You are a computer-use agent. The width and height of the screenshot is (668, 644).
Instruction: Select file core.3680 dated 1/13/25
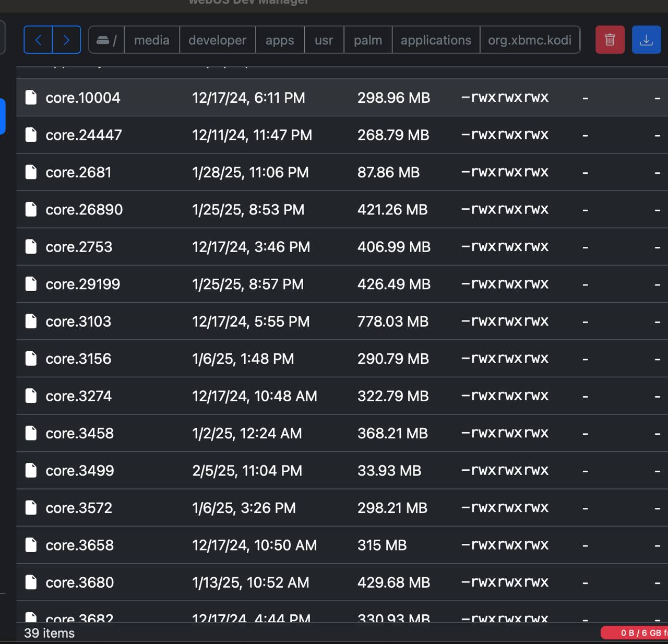click(x=79, y=582)
